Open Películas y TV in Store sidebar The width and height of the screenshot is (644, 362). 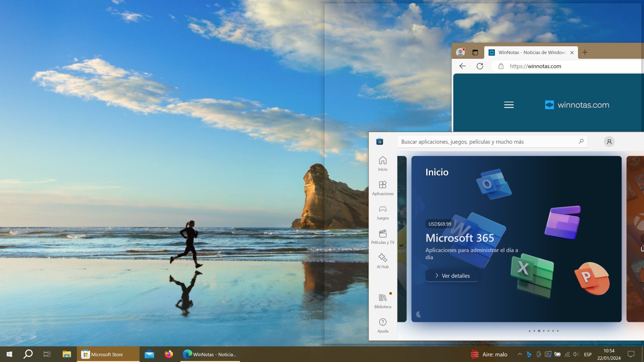382,237
